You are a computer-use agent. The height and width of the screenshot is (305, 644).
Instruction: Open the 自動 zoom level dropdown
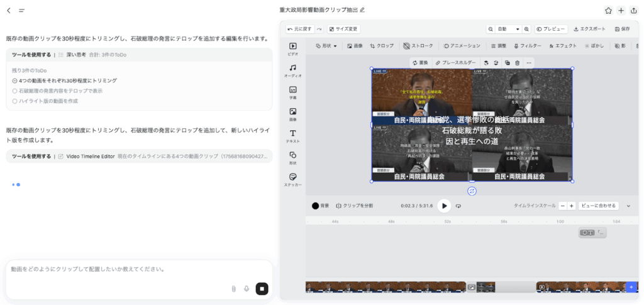(x=508, y=29)
